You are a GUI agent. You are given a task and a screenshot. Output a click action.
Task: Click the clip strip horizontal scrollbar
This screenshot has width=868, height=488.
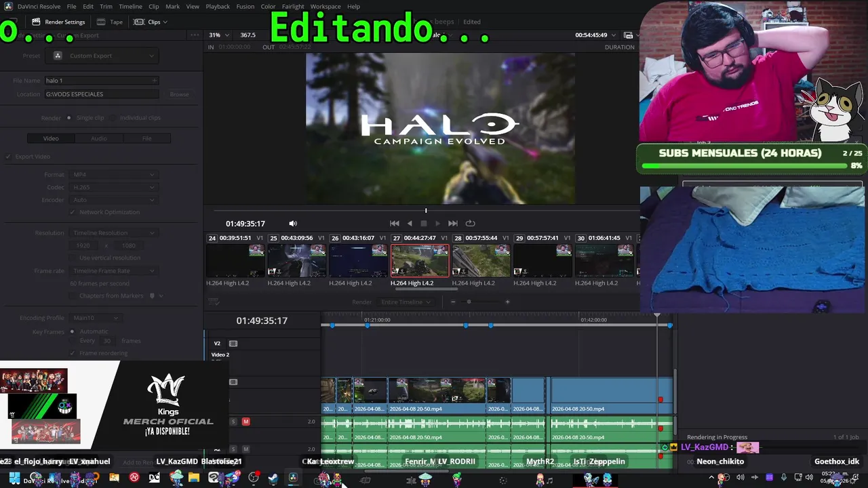pos(426,289)
